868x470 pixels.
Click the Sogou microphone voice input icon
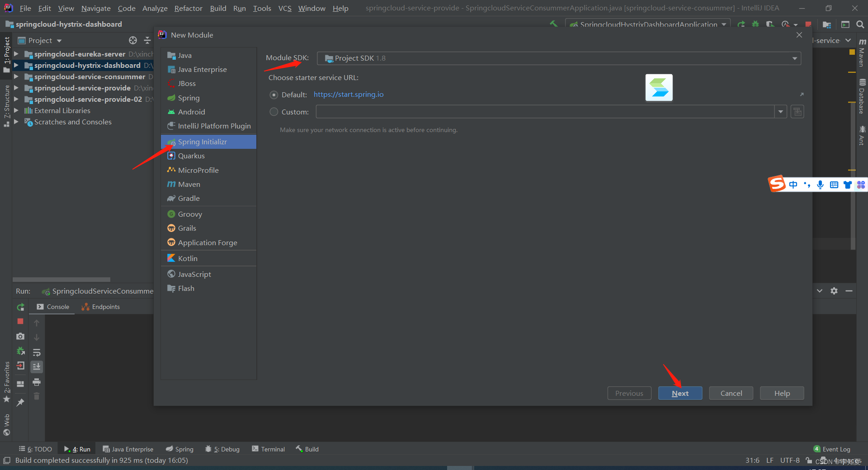tap(820, 185)
